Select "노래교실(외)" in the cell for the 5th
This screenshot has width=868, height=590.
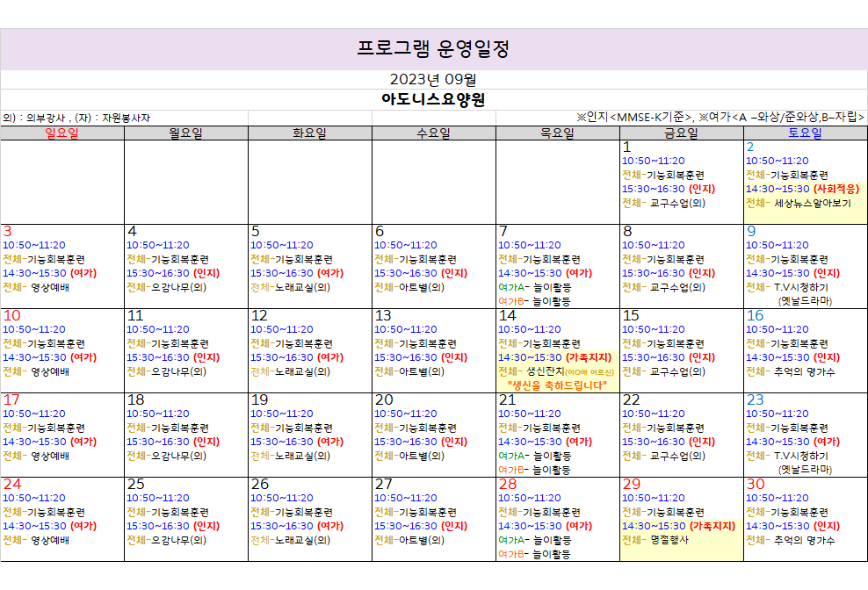(303, 287)
